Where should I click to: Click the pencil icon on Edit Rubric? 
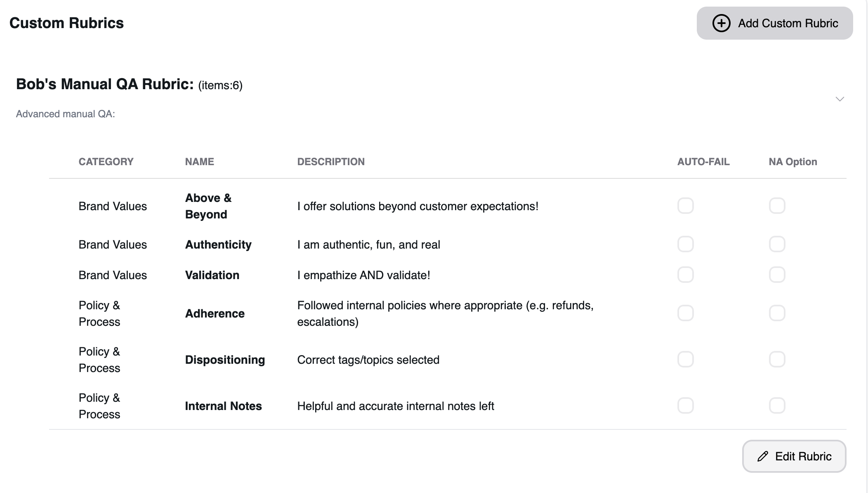point(763,456)
